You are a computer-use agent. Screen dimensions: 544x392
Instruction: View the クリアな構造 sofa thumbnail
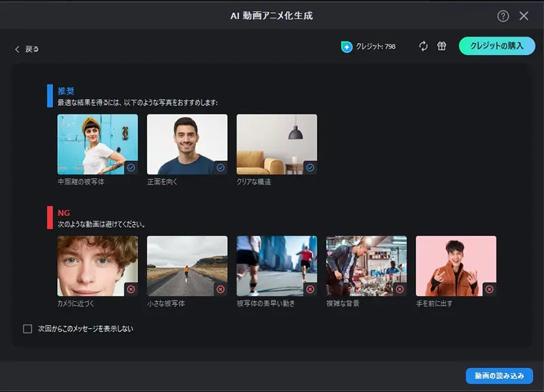pyautogui.click(x=276, y=143)
